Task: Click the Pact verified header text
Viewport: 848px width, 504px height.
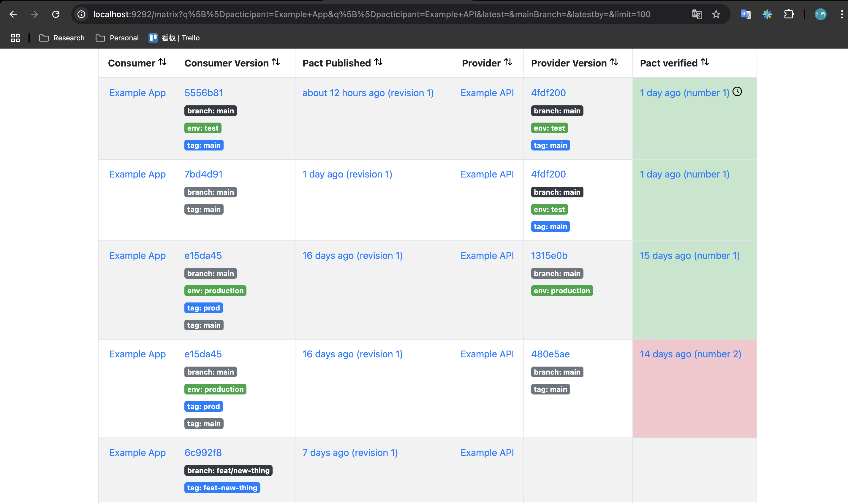Action: coord(669,63)
